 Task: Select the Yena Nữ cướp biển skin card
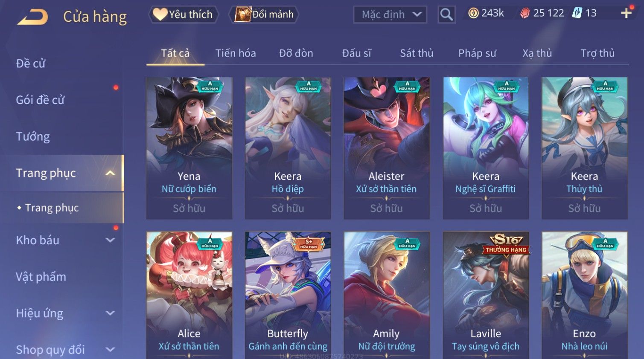pos(189,148)
